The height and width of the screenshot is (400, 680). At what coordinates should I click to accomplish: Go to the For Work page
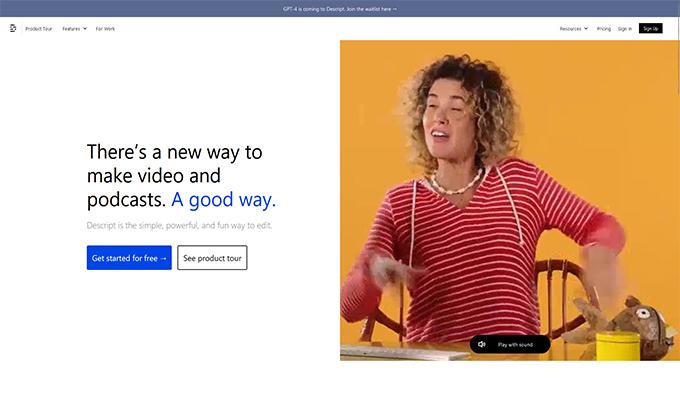(x=105, y=29)
